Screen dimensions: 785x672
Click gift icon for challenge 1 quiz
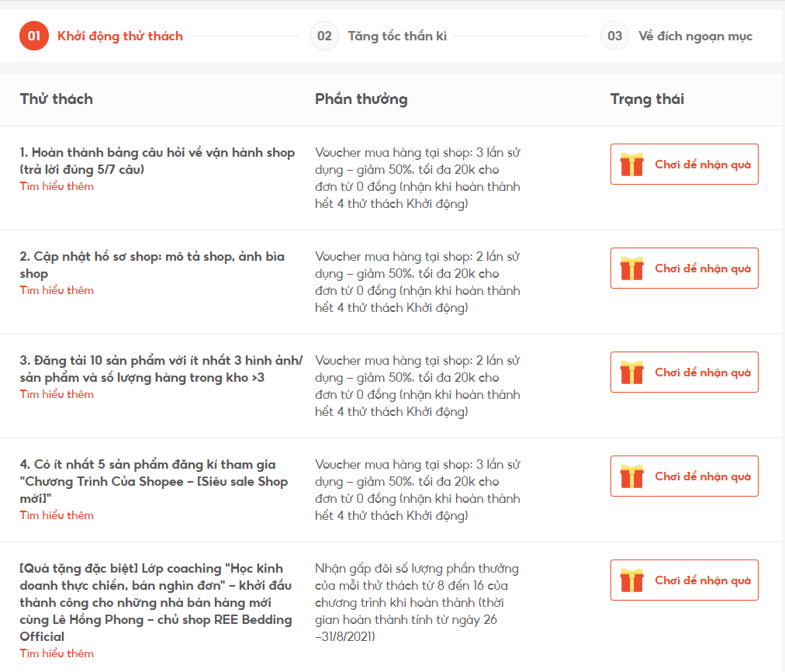coord(631,165)
